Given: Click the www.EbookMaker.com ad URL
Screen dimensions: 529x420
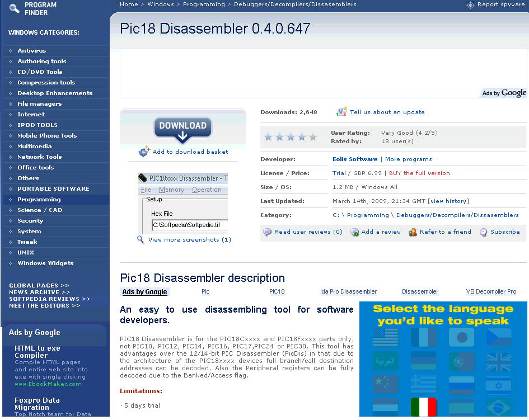Looking at the screenshot, I should click(x=48, y=384).
